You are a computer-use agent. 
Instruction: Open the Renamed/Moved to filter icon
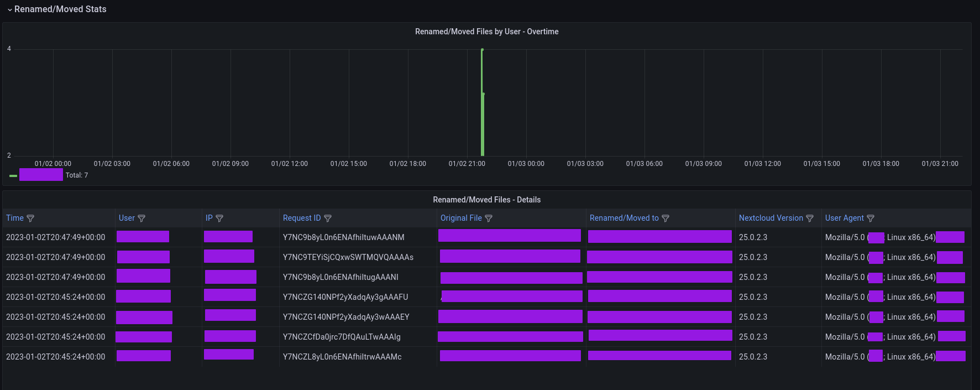(665, 219)
